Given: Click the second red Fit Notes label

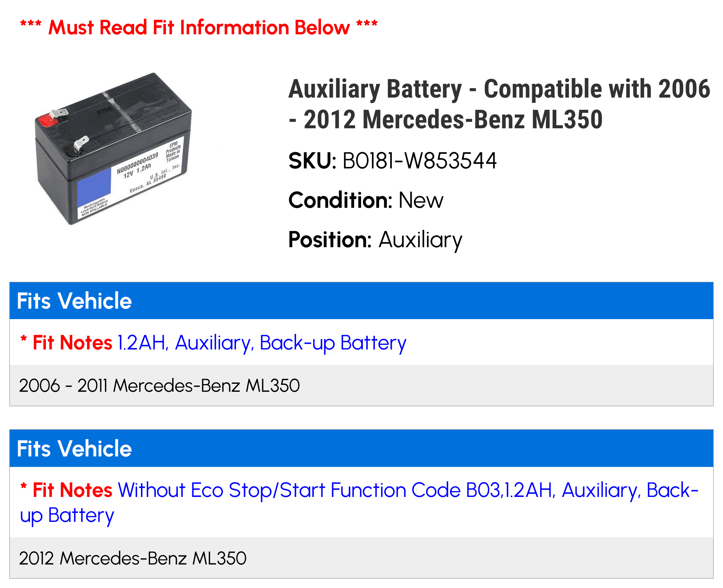Looking at the screenshot, I should pos(72,490).
